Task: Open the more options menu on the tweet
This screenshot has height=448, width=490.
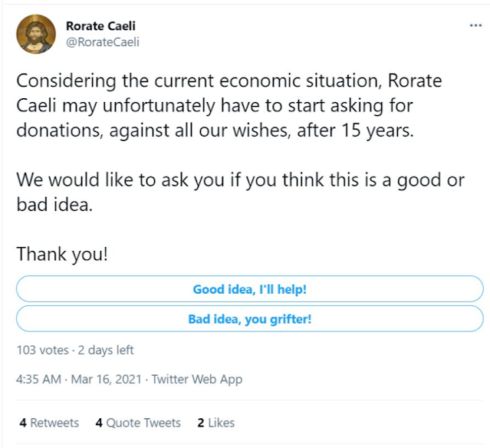Action: point(475,25)
